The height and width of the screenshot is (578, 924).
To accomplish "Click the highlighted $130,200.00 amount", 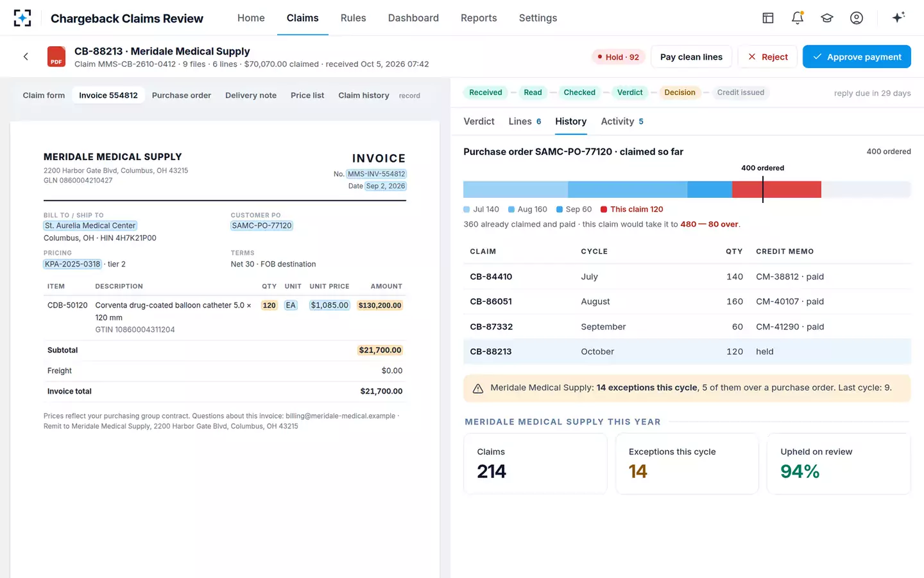I will [380, 306].
